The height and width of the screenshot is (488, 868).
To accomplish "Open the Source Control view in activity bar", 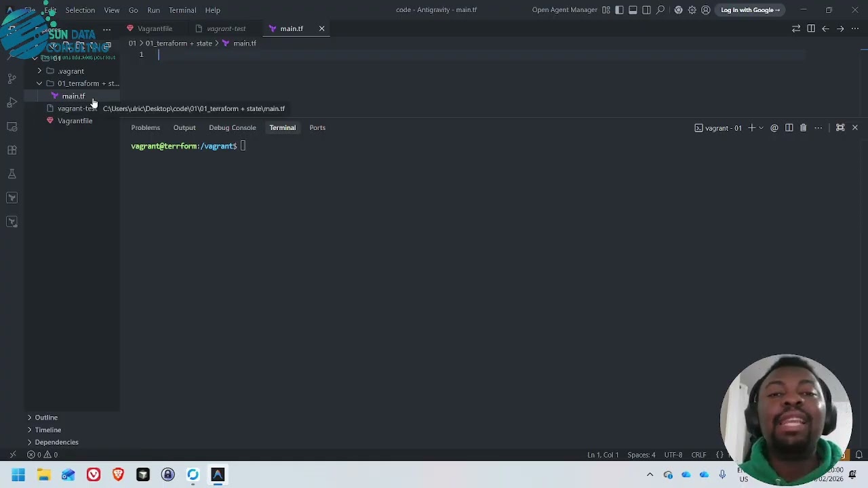I will point(12,79).
